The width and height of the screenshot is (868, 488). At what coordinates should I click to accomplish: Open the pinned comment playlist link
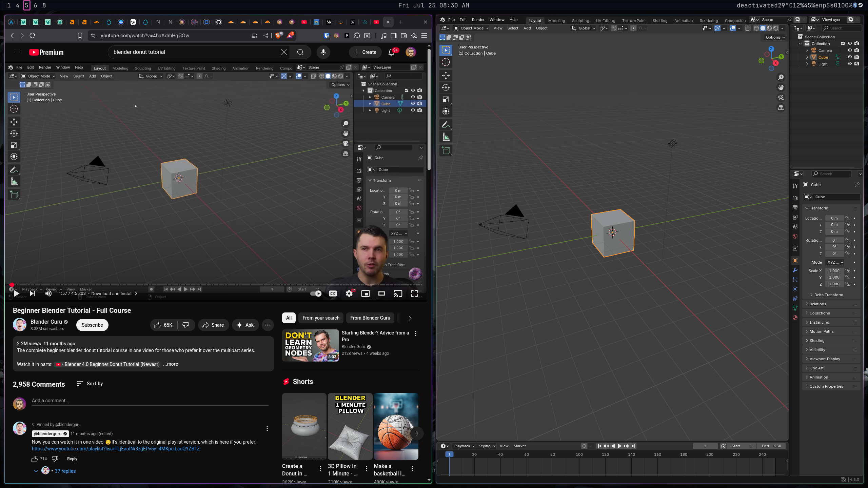click(x=116, y=449)
